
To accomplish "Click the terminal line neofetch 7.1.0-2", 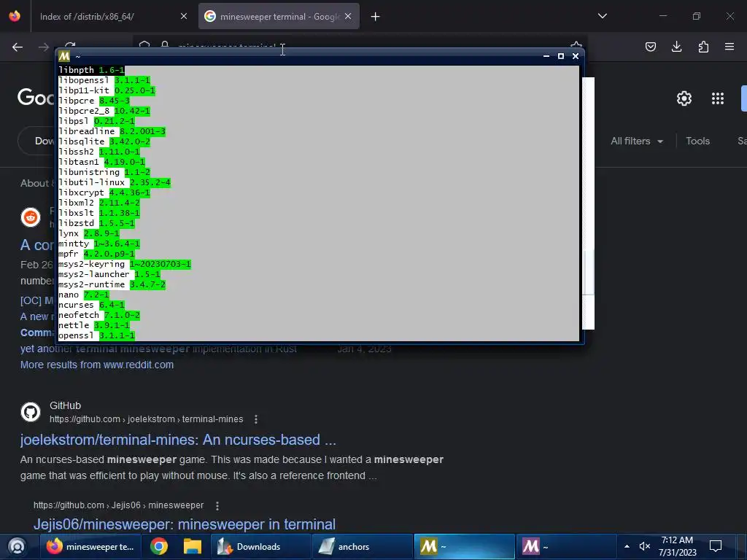I will click(x=99, y=315).
